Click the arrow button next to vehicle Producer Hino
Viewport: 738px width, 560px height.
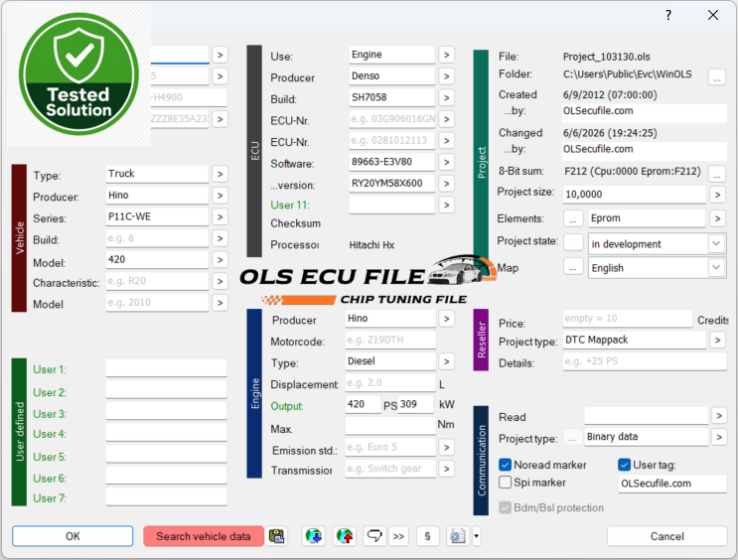point(220,196)
